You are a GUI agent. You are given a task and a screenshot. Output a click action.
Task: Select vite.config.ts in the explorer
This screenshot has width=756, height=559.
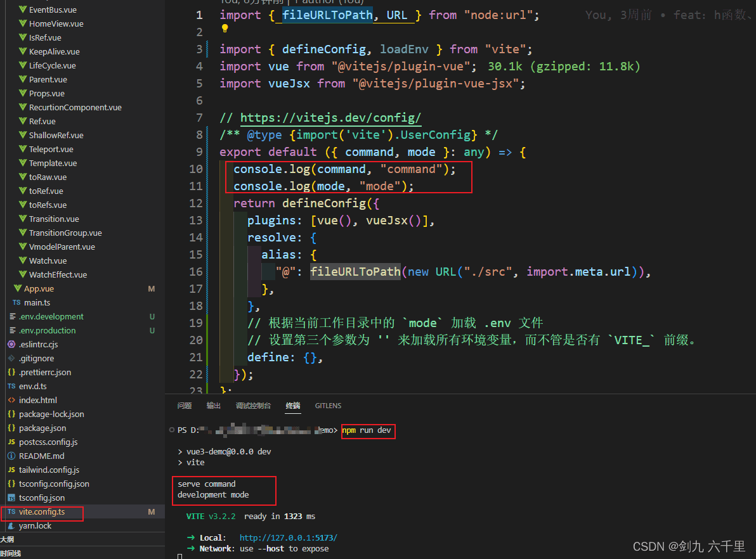point(41,512)
